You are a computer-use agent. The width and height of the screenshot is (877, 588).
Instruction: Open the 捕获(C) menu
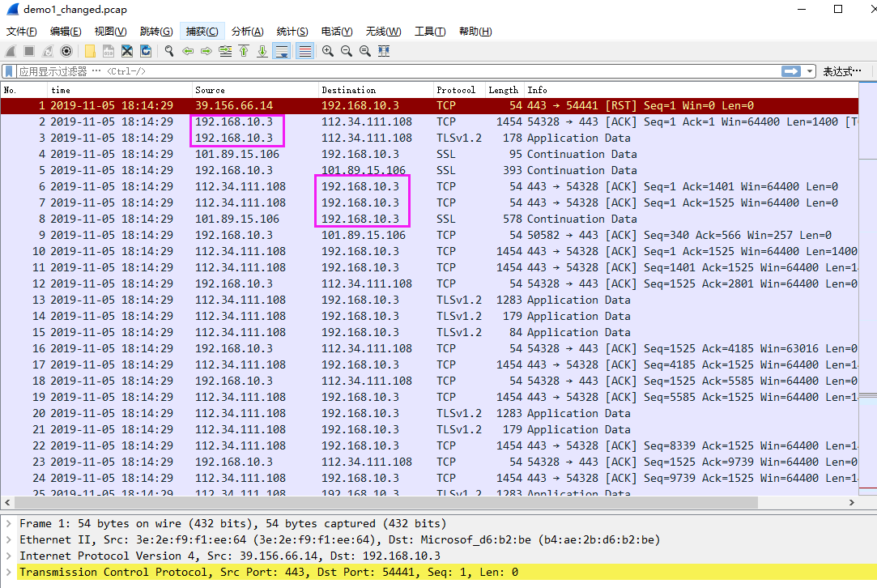pos(202,32)
